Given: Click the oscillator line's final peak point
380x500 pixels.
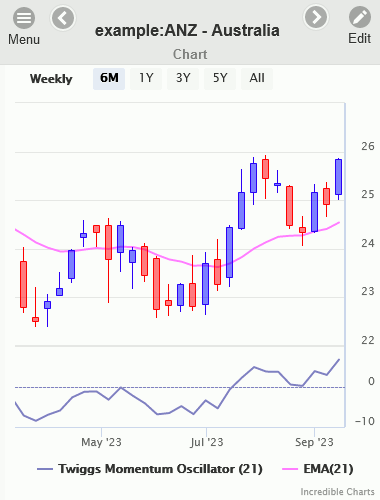Looking at the screenshot, I should [339, 359].
